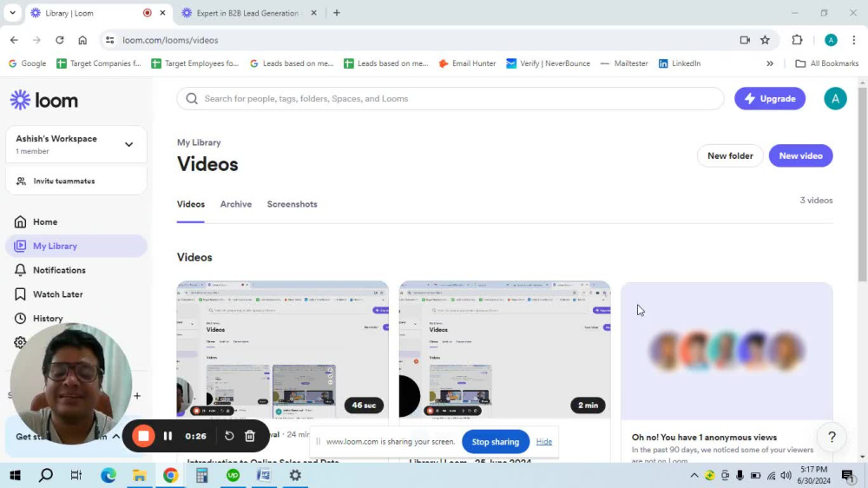The image size is (868, 488).
Task: Open the tab search dropdown
Action: tap(12, 13)
